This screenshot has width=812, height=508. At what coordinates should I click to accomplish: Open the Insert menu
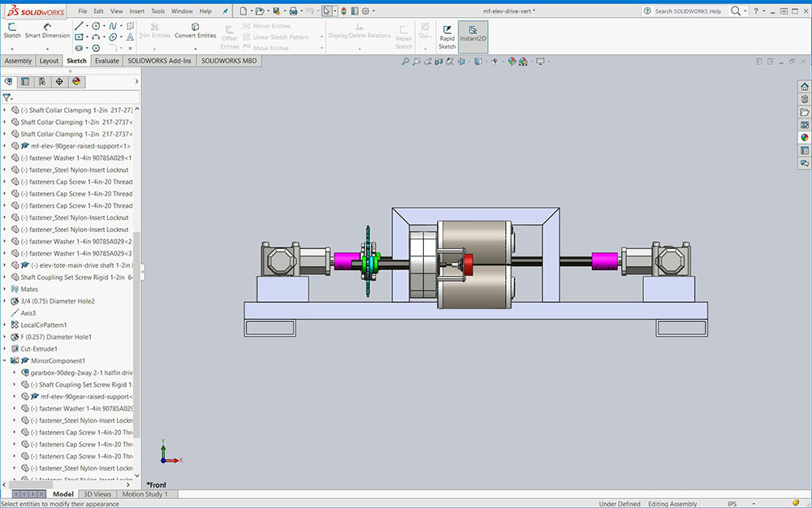[137, 11]
